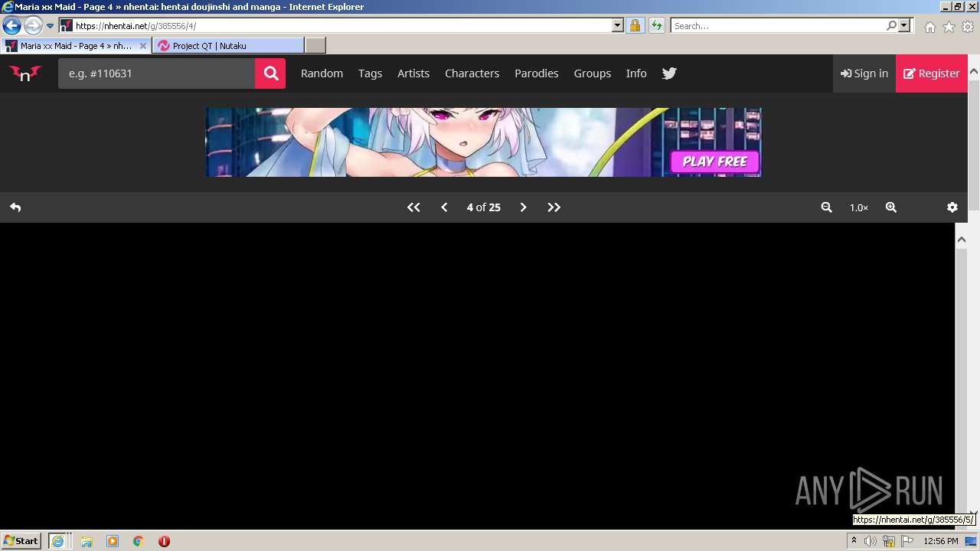Click the pink Register button
Screen dimensions: 980x551
tap(932, 73)
